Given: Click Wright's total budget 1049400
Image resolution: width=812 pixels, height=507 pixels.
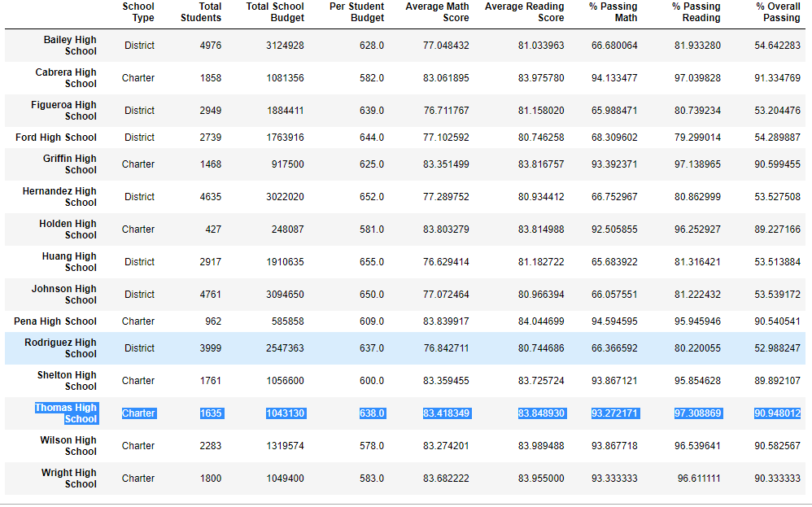Looking at the screenshot, I should [286, 479].
